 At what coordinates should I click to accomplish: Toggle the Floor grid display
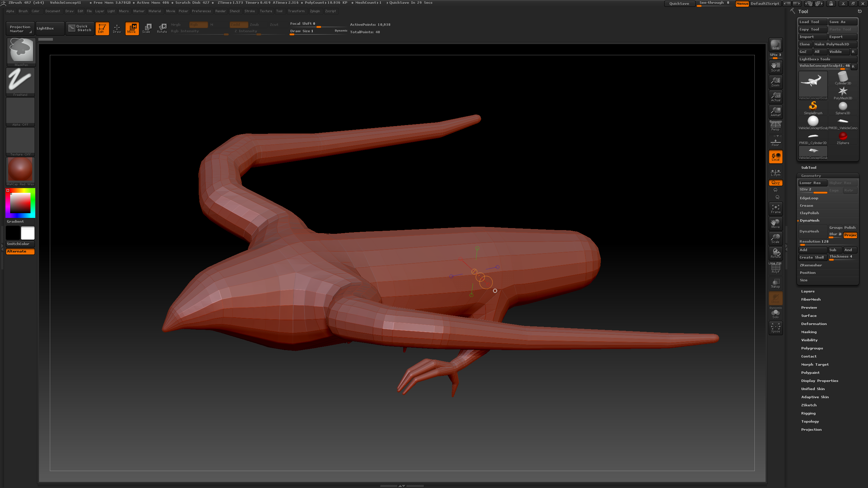(775, 142)
